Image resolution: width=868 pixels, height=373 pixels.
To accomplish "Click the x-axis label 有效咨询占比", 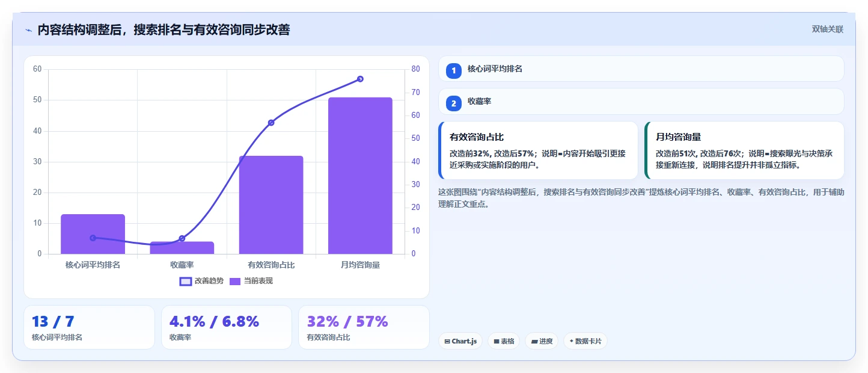I will click(271, 265).
